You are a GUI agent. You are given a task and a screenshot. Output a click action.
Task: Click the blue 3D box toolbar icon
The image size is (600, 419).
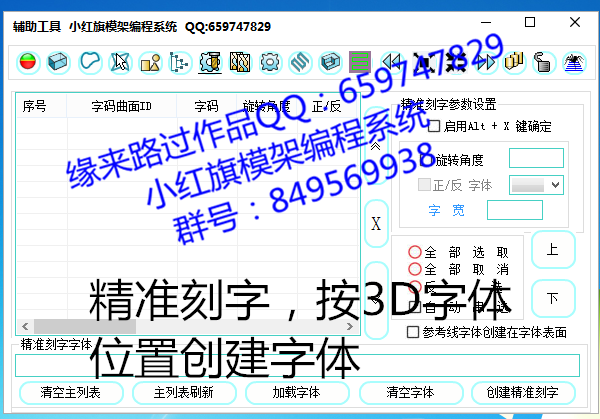pyautogui.click(x=58, y=62)
